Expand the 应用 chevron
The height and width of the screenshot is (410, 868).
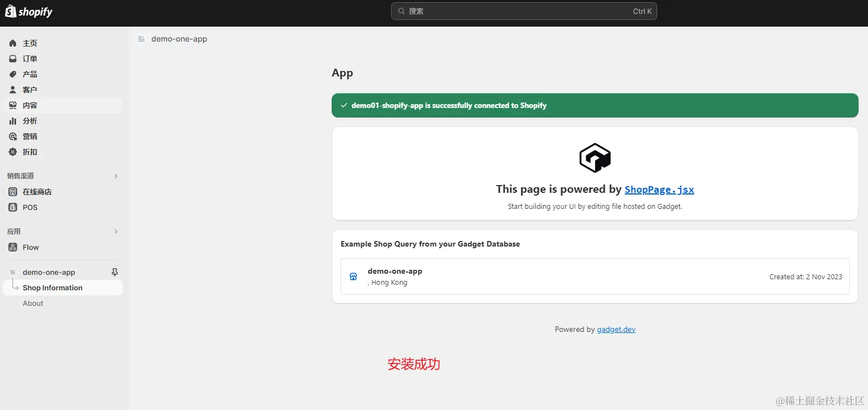pos(116,232)
